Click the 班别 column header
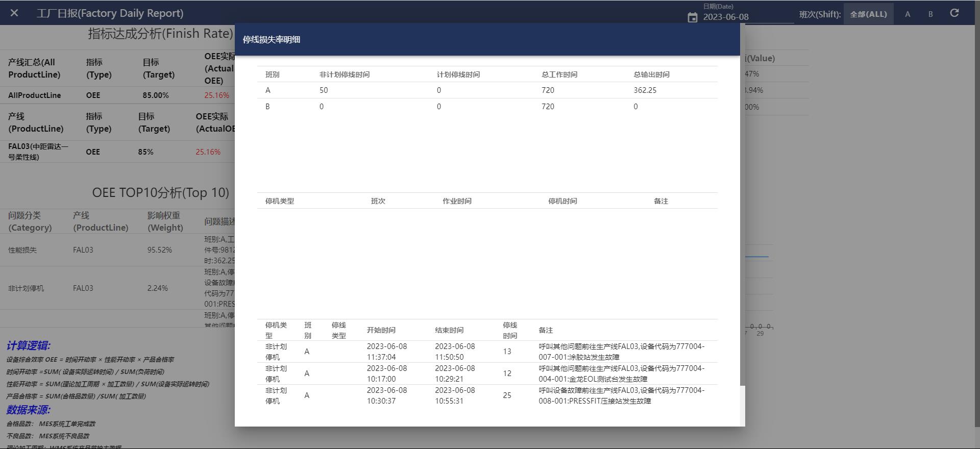The image size is (980, 449). [x=272, y=74]
